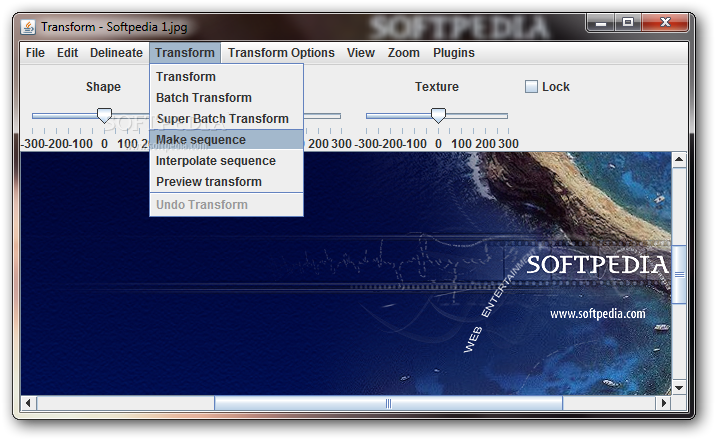
Task: Select Preview transform menu entry
Action: click(x=226, y=182)
